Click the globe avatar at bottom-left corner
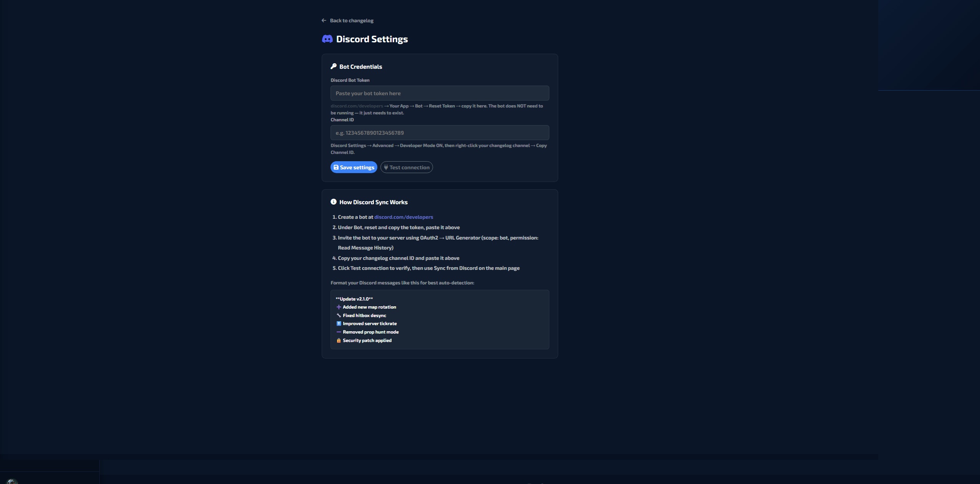Image resolution: width=980 pixels, height=484 pixels. pos(12,481)
